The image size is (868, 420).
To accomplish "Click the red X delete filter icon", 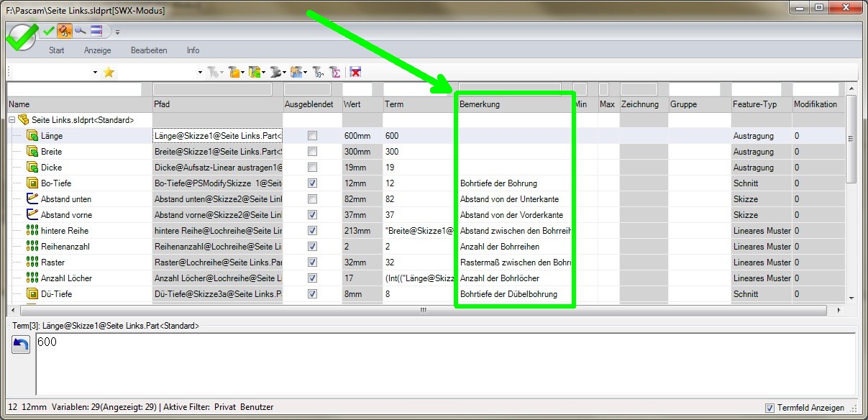I will [355, 72].
